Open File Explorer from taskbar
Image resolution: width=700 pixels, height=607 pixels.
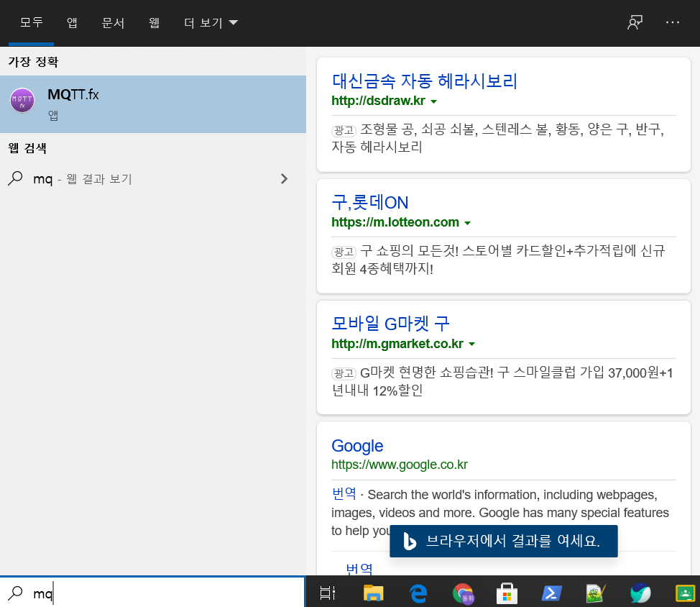click(x=373, y=593)
